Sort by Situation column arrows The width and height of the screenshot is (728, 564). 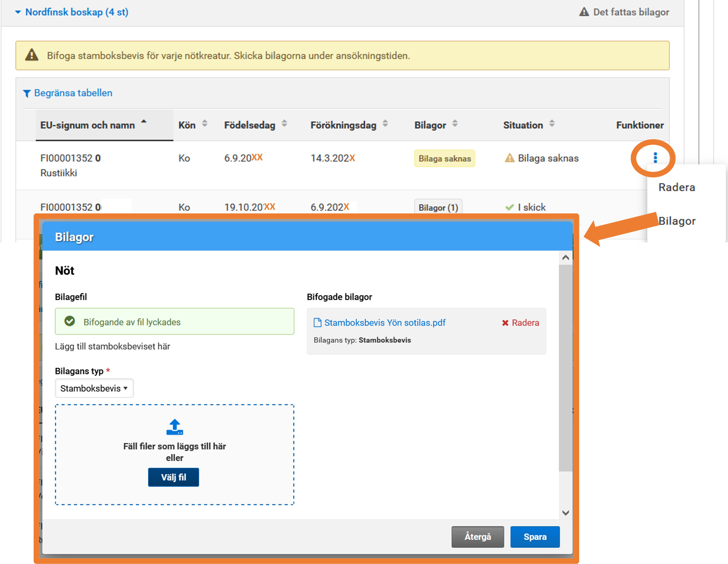coord(552,124)
